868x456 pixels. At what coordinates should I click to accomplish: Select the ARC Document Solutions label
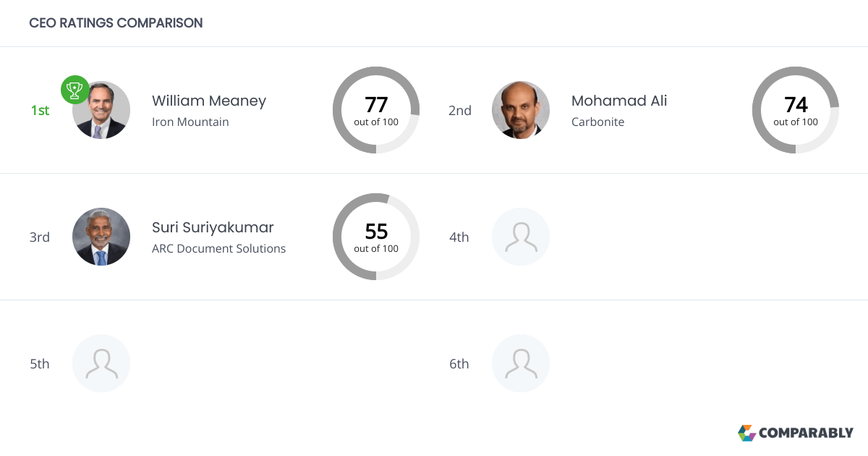218,248
